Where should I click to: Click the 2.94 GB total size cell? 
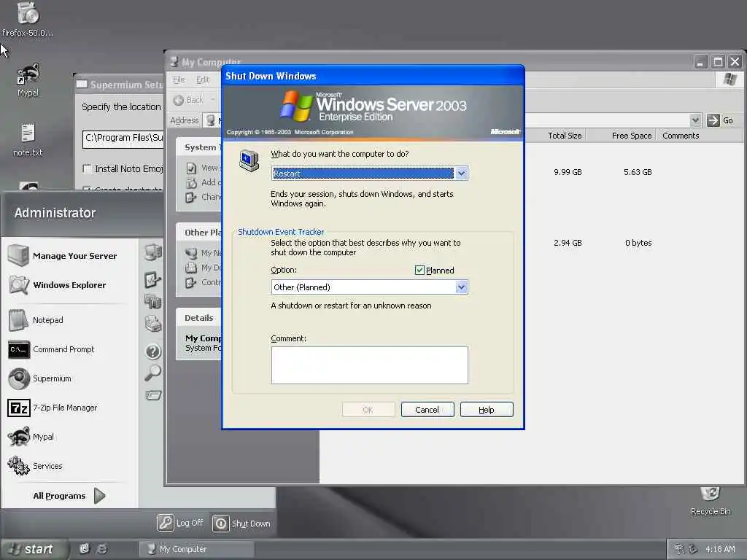click(568, 243)
